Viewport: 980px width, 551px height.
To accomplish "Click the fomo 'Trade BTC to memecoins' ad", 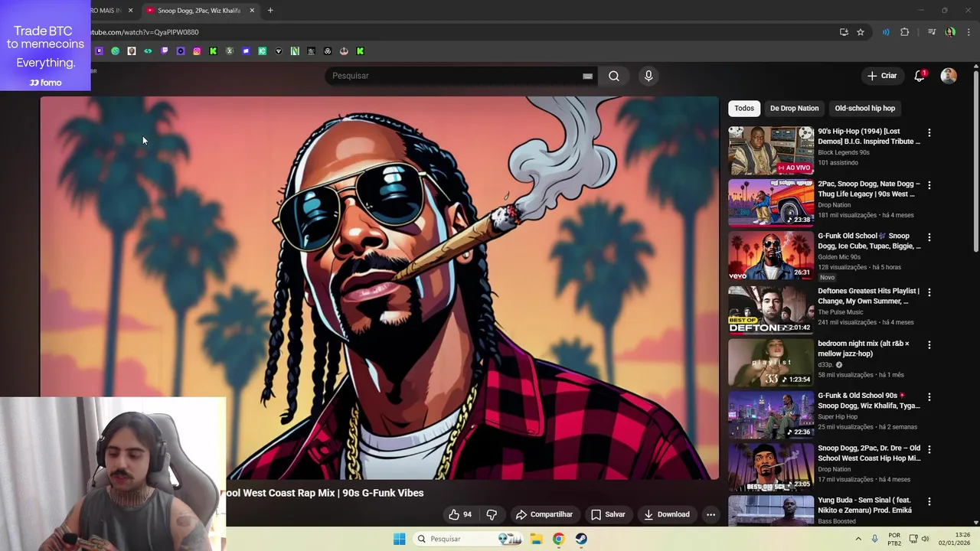I will pyautogui.click(x=45, y=45).
